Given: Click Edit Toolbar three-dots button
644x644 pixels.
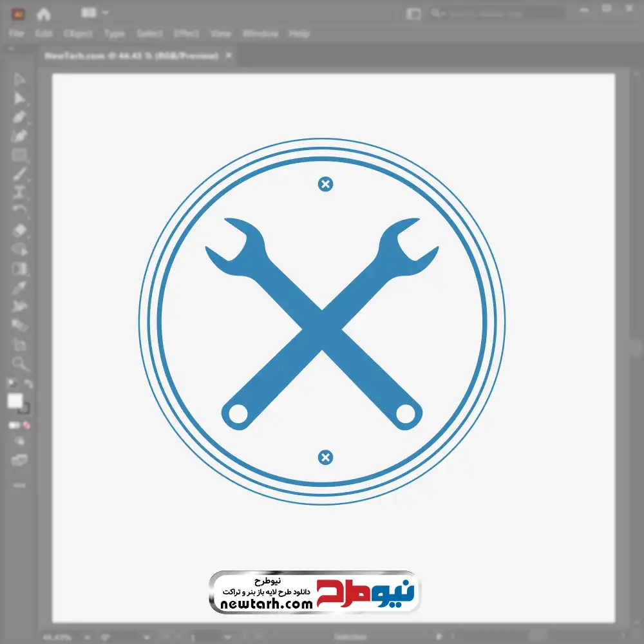Looking at the screenshot, I should (20, 485).
